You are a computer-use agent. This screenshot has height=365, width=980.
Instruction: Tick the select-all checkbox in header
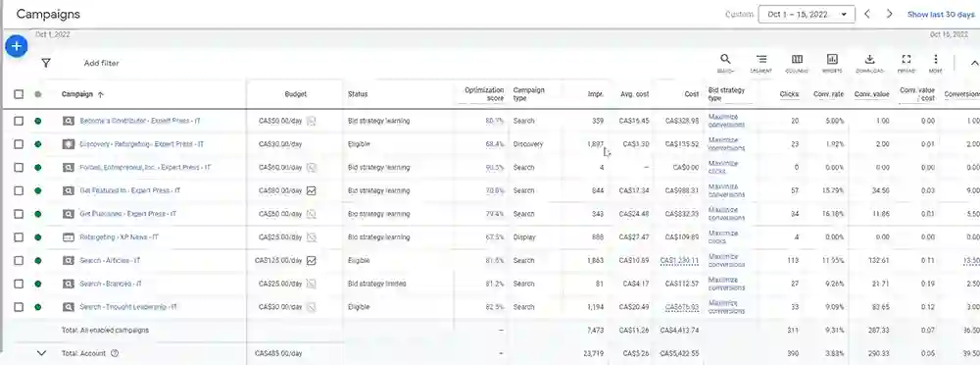tap(19, 94)
